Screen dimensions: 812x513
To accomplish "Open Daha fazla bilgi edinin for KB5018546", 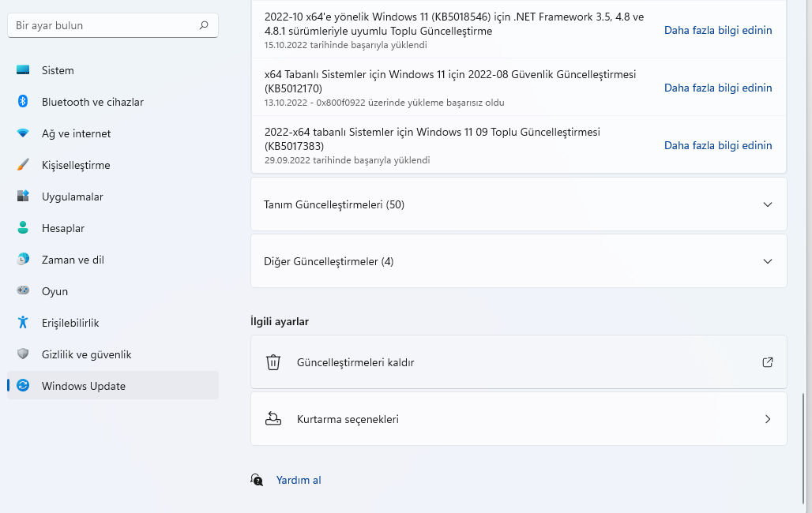I will pos(717,30).
